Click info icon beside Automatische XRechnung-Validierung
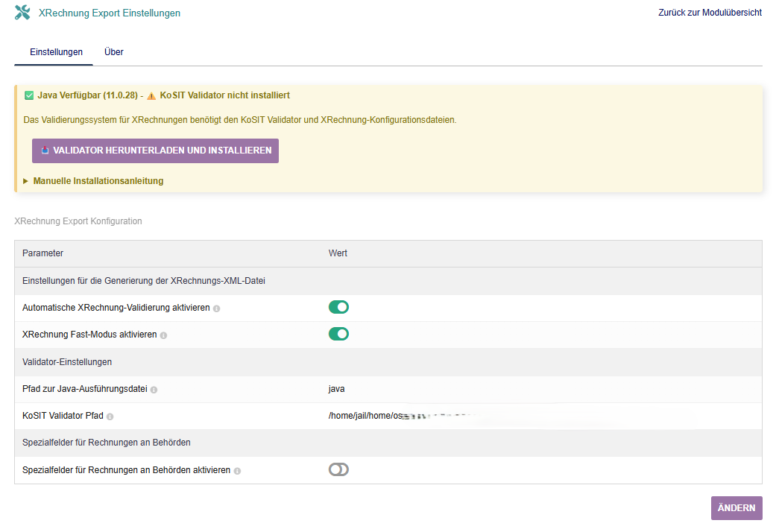 [x=217, y=308]
